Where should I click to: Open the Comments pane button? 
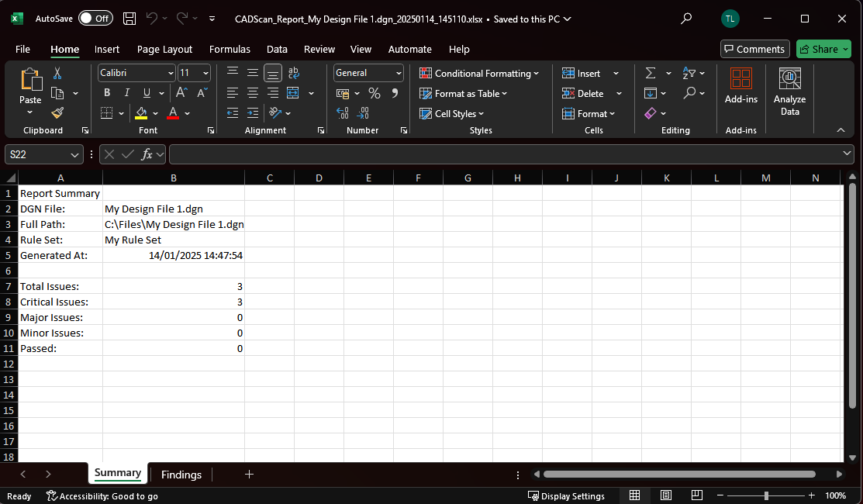coord(754,49)
